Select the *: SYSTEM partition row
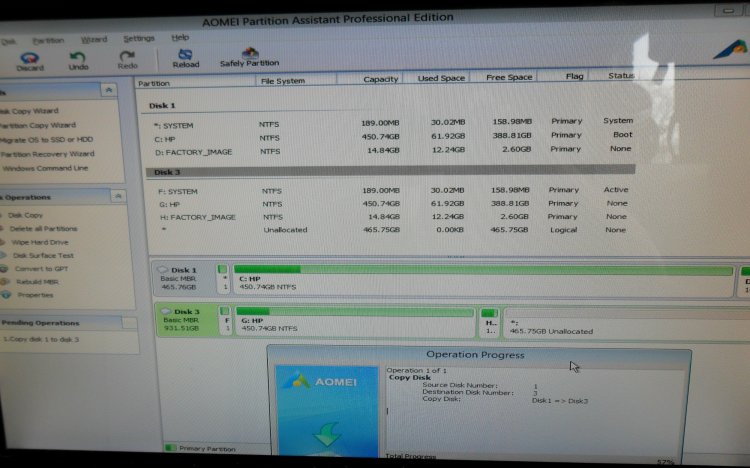 392,123
